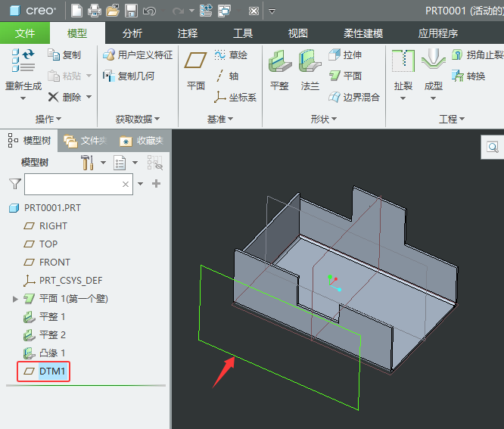Click the Windows switch icon
Image resolution: width=504 pixels, height=429 pixels.
[x=224, y=11]
